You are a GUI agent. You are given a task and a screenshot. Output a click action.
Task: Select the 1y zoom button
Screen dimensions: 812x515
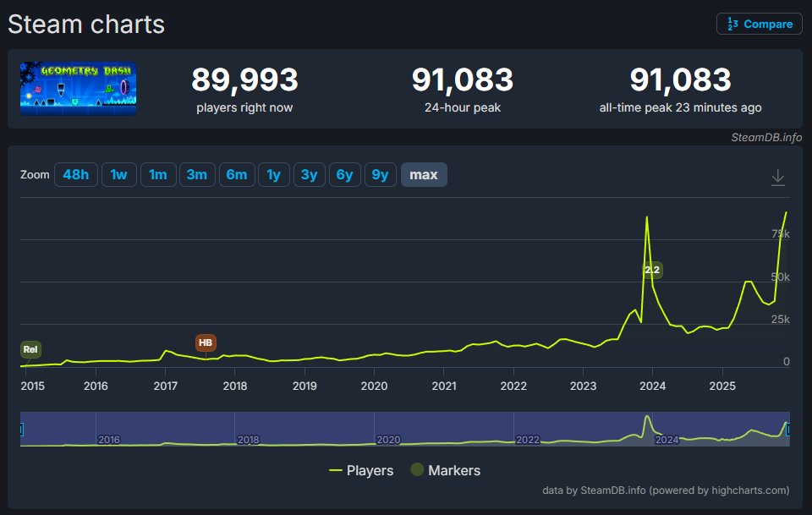click(273, 174)
